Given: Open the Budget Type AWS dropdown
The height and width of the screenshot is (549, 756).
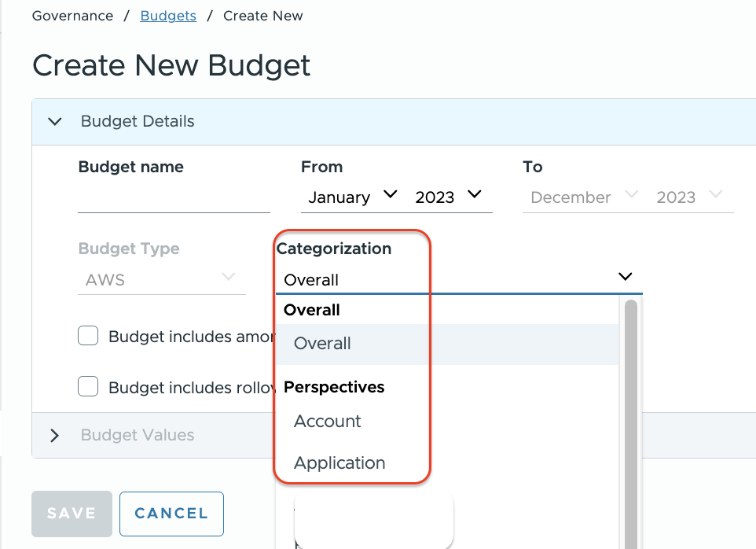Looking at the screenshot, I should [161, 279].
